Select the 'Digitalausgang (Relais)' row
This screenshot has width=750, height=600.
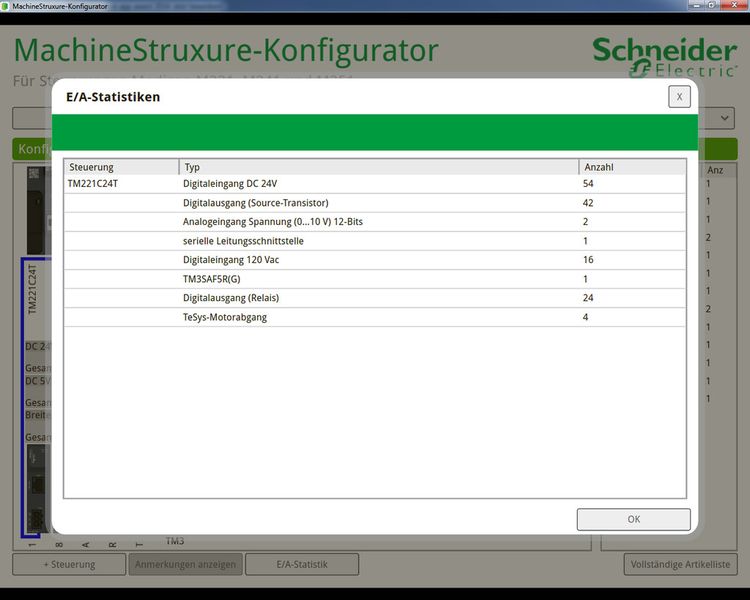[375, 298]
